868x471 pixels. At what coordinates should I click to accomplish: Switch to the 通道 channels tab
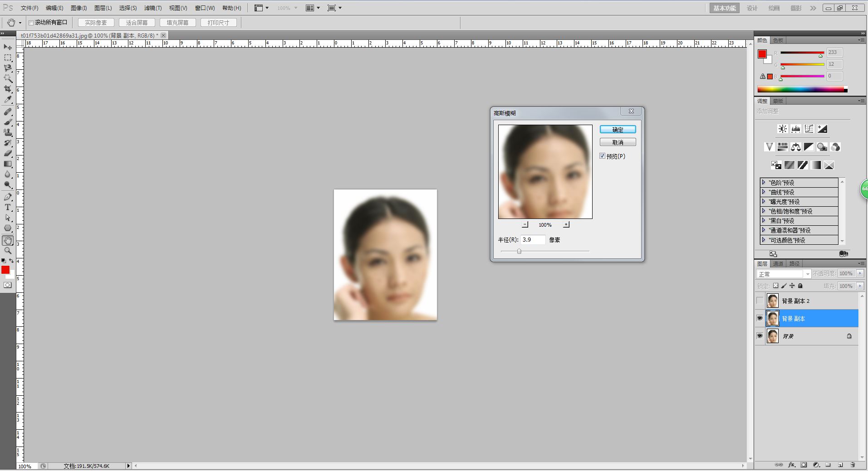coord(778,264)
